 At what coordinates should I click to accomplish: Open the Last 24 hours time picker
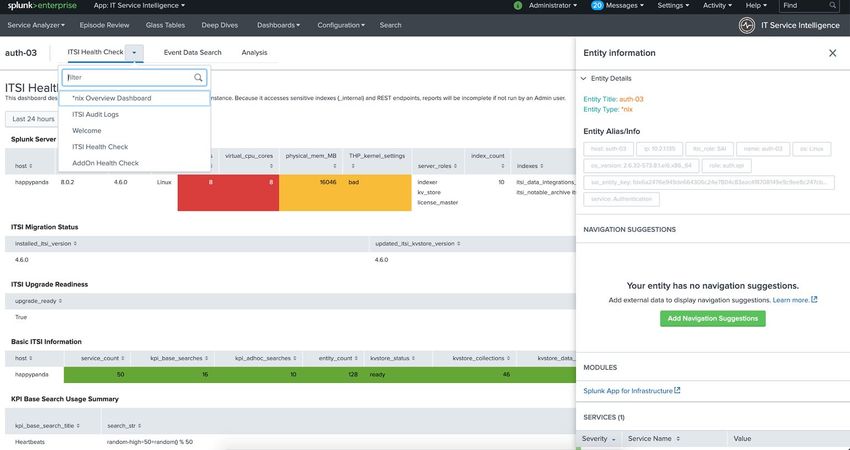point(33,119)
